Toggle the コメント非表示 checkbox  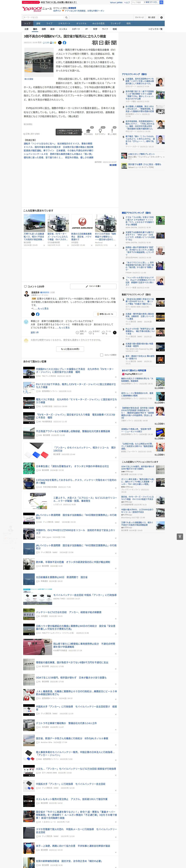[102, 355]
